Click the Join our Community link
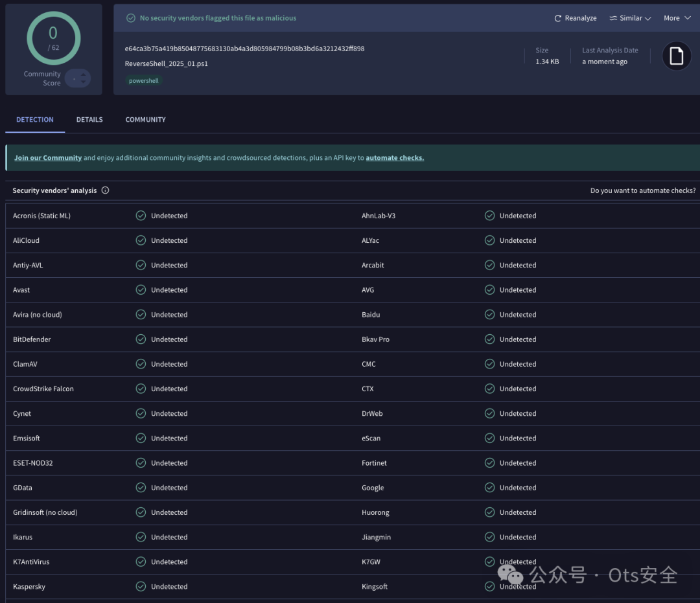700x603 pixels. pos(48,158)
